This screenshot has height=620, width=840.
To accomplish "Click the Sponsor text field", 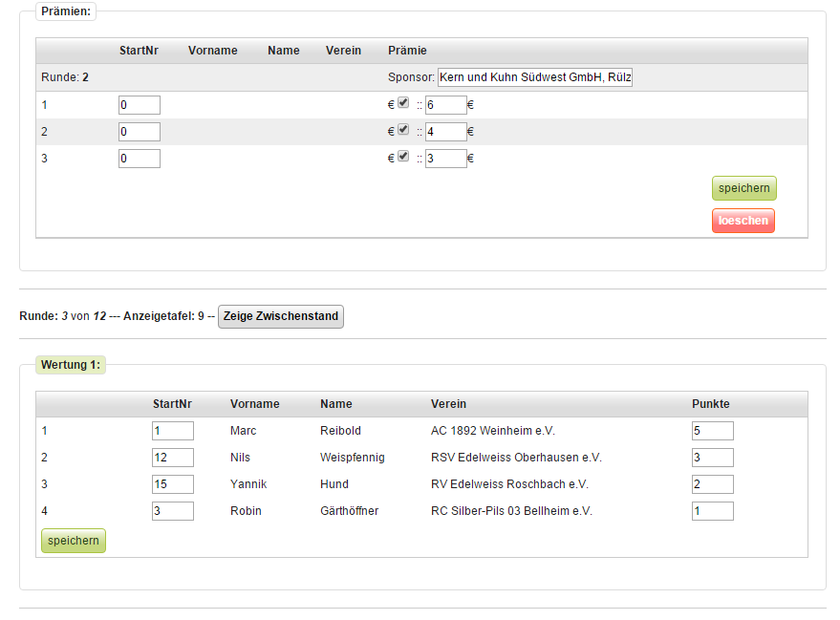I will click(535, 77).
